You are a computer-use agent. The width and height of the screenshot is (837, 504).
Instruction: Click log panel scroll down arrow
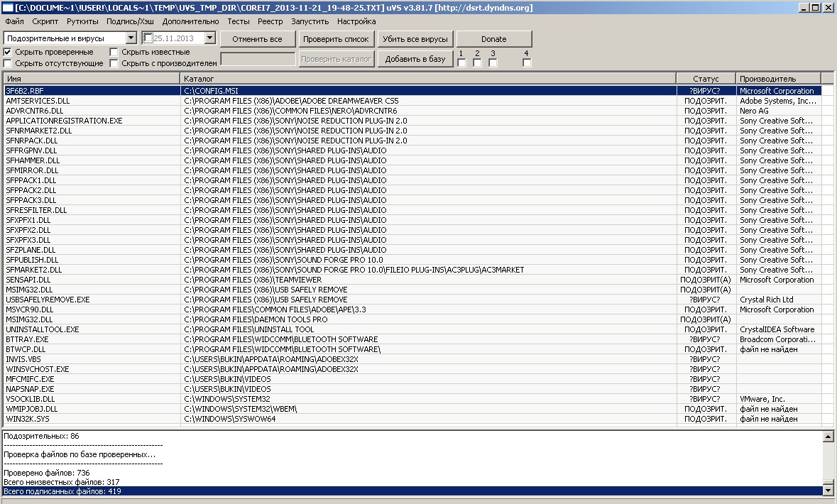click(x=828, y=490)
